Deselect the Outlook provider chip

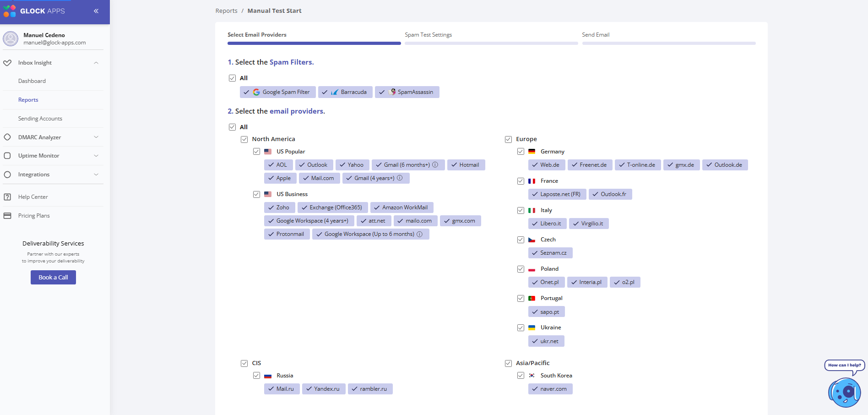tap(314, 165)
